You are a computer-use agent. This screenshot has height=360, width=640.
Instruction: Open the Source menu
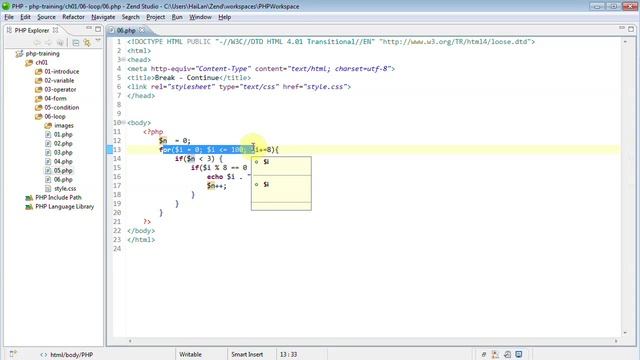coord(46,17)
